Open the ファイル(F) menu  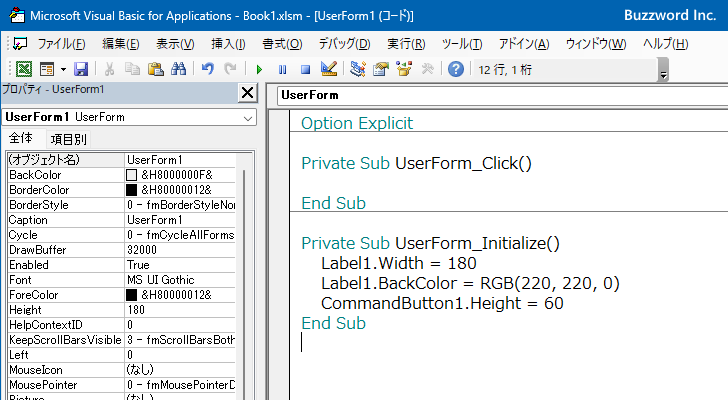coord(61,44)
